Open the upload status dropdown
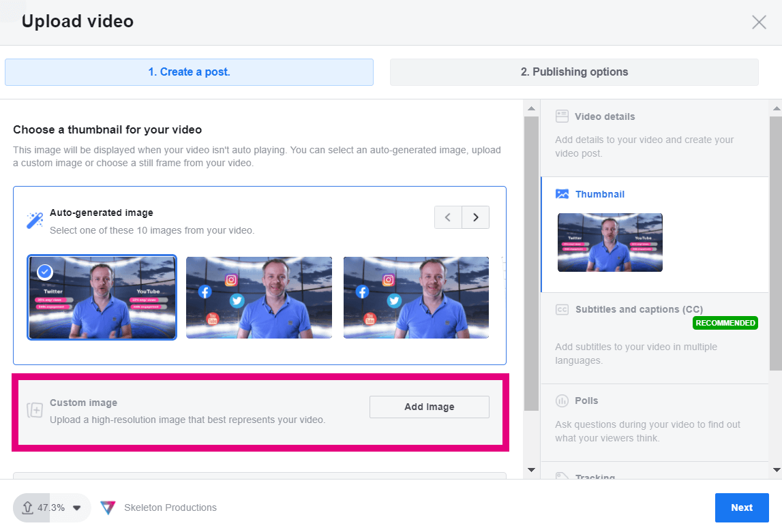The height and width of the screenshot is (532, 782). point(77,507)
